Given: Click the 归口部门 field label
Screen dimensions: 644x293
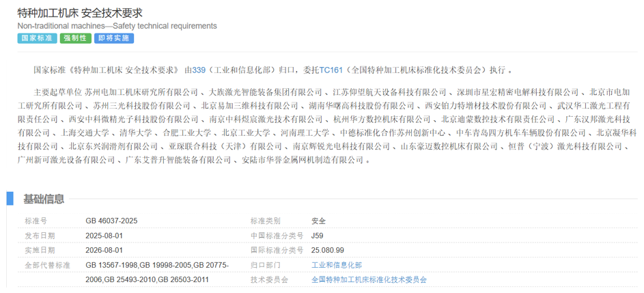Looking at the screenshot, I should point(266,265).
